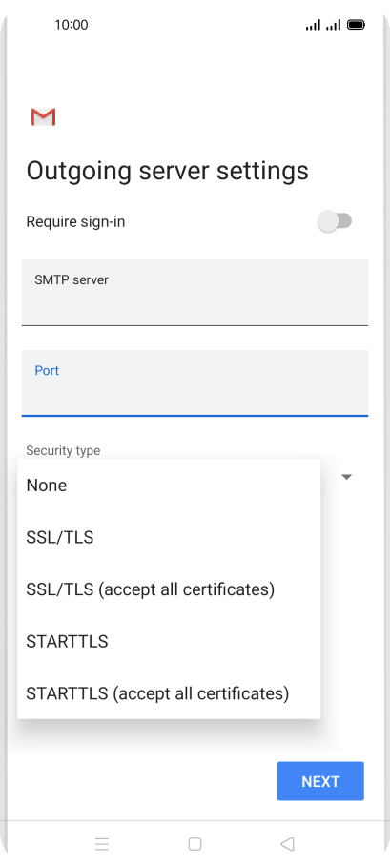The height and width of the screenshot is (868, 390).
Task: Tap the 10:00 clock in status bar
Action: (72, 25)
